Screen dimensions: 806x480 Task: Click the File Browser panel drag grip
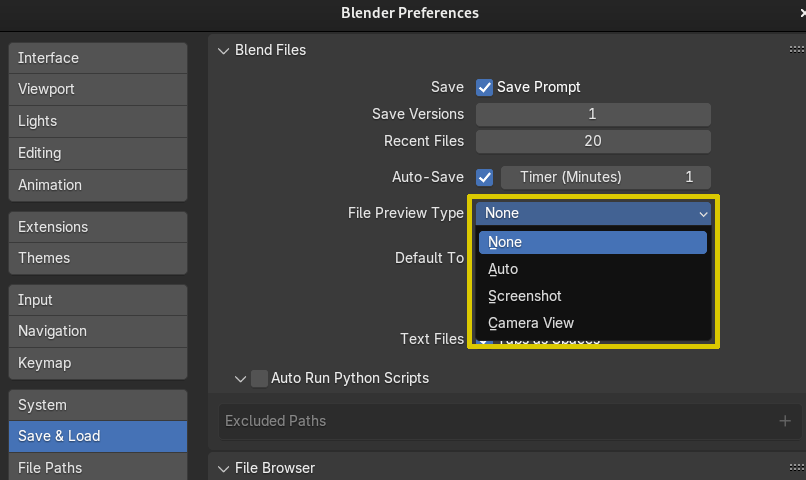[x=797, y=467]
